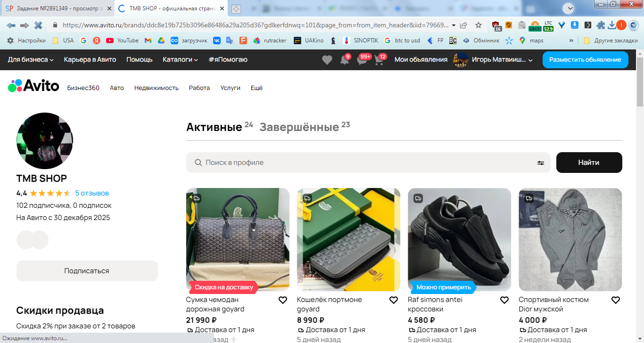Show more bookmarks via double chevron
The image size is (644, 343).
pyautogui.click(x=571, y=41)
